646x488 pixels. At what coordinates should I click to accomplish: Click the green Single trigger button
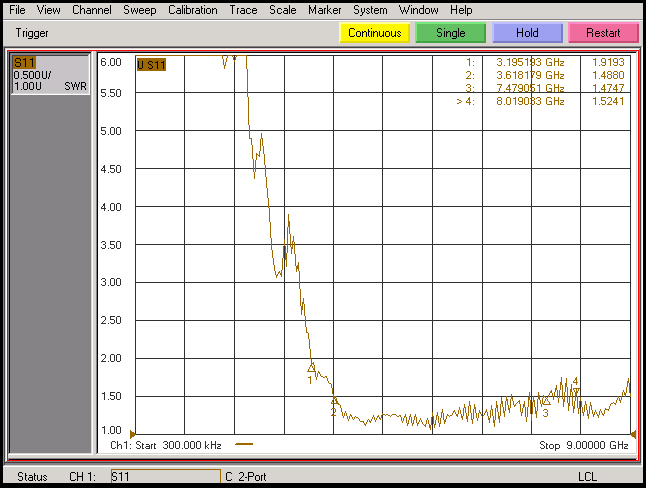tap(451, 33)
